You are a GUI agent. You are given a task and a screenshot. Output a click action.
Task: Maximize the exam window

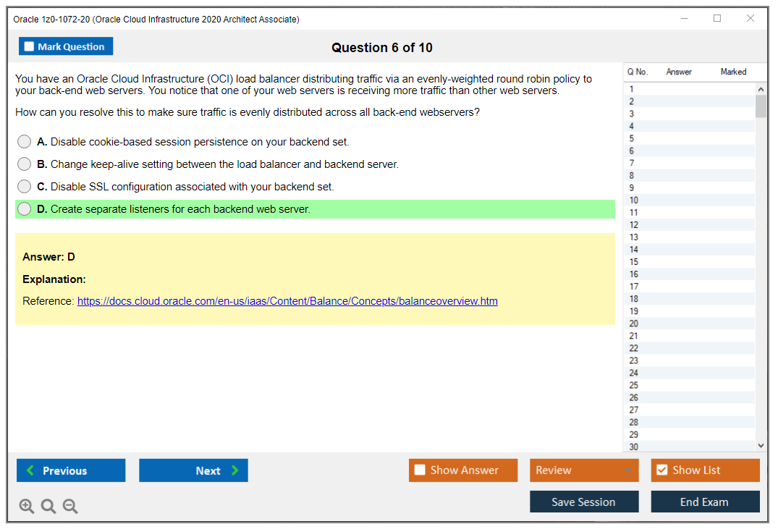pyautogui.click(x=717, y=18)
